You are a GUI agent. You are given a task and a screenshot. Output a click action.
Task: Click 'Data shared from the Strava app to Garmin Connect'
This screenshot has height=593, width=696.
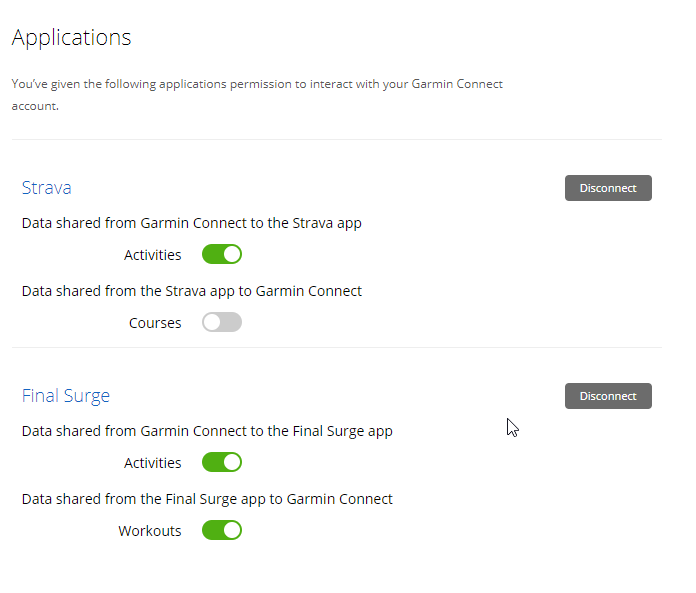coord(192,291)
